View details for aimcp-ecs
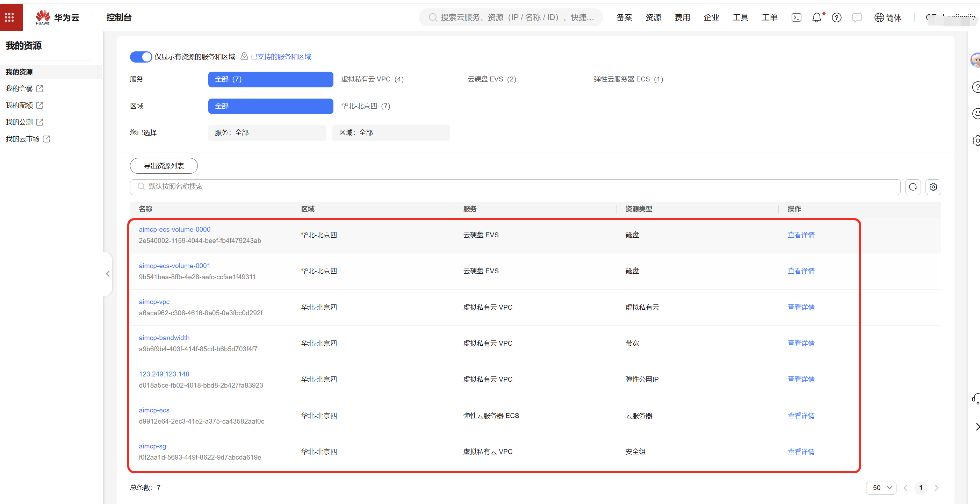The image size is (980, 504). (x=801, y=416)
